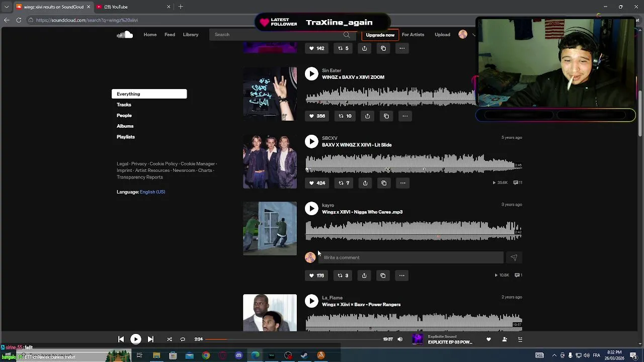Open the Library page
This screenshot has height=362, width=644.
(191, 35)
